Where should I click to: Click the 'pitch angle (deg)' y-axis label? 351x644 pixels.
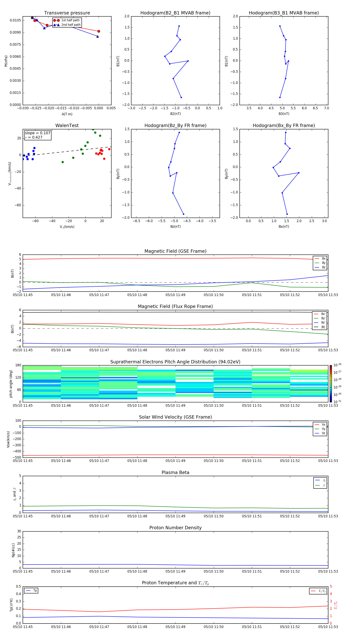(x=11, y=384)
